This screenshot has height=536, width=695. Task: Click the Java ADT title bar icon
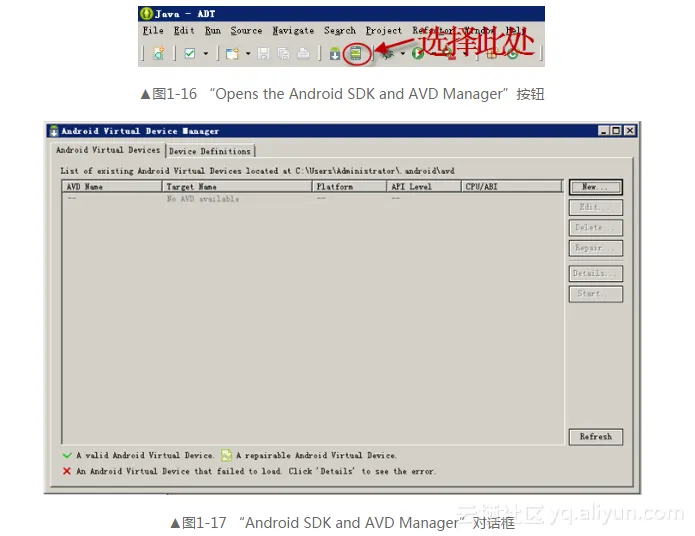[146, 14]
